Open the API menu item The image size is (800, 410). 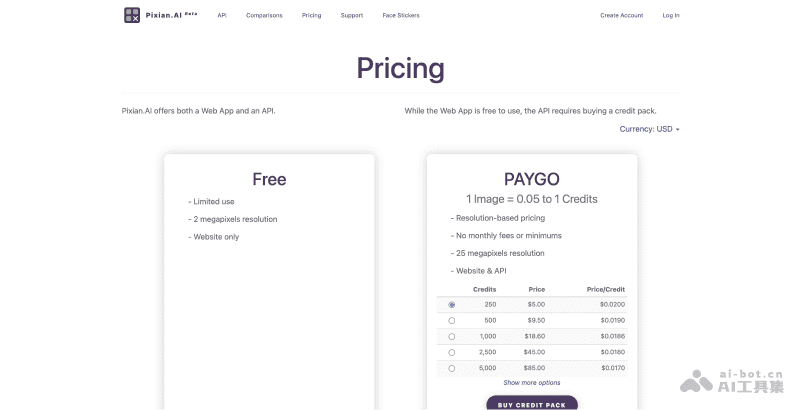[222, 16]
